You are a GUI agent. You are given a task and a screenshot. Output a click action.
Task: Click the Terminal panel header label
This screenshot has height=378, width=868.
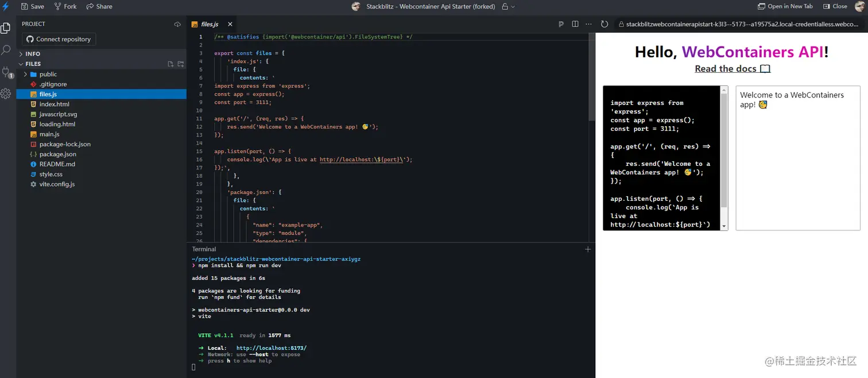pos(204,249)
